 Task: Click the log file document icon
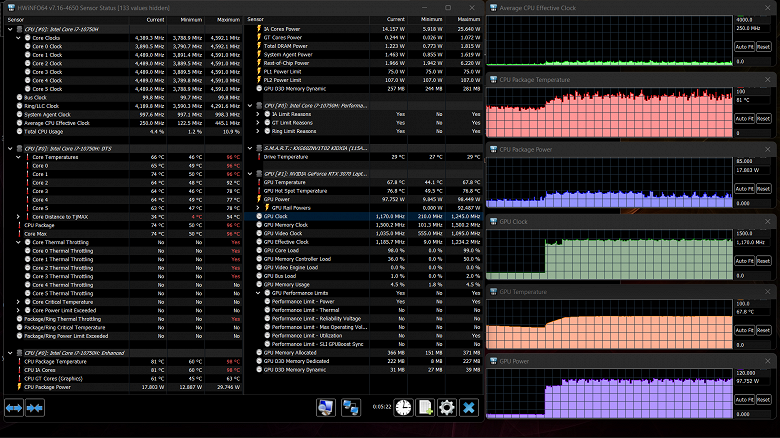(425, 407)
